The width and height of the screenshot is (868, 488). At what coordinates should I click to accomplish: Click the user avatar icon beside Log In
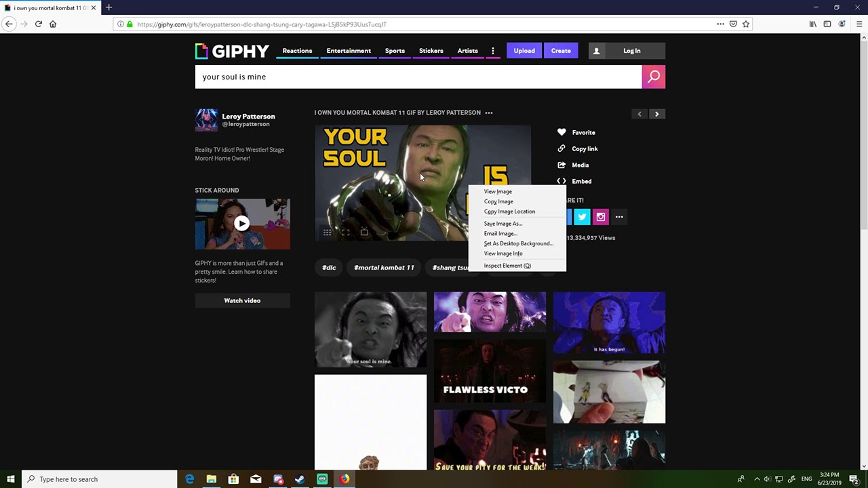(597, 51)
